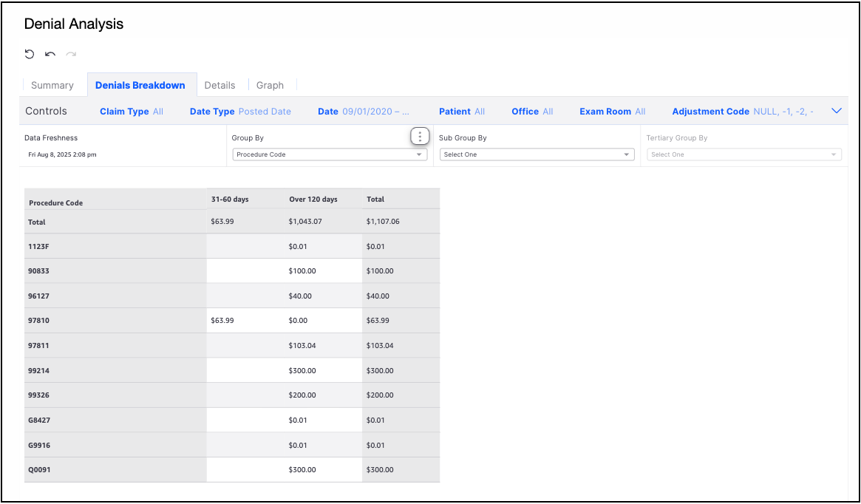Viewport: 861px width, 504px height.
Task: Click the redo arrow icon
Action: [x=71, y=54]
